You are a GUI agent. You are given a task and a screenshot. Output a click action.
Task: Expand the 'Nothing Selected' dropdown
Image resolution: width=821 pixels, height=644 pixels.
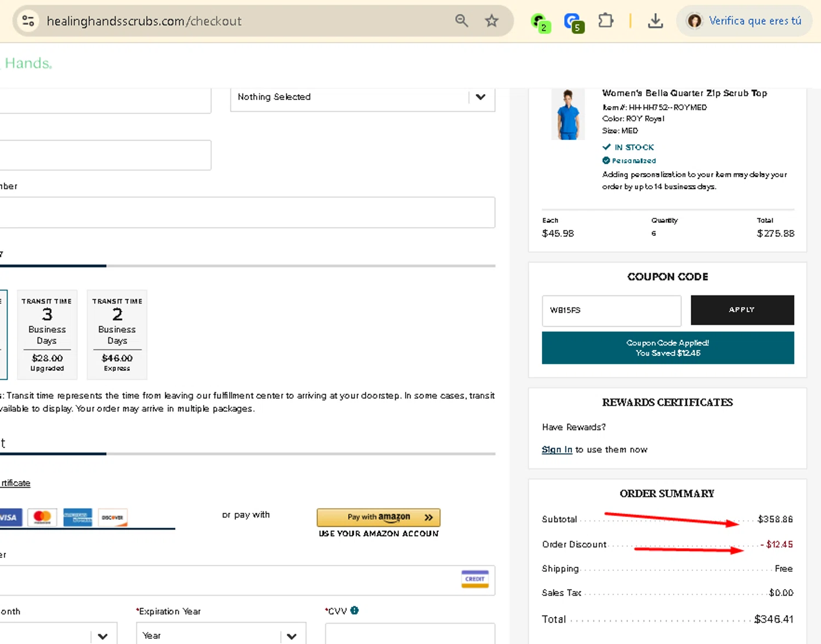coord(362,97)
